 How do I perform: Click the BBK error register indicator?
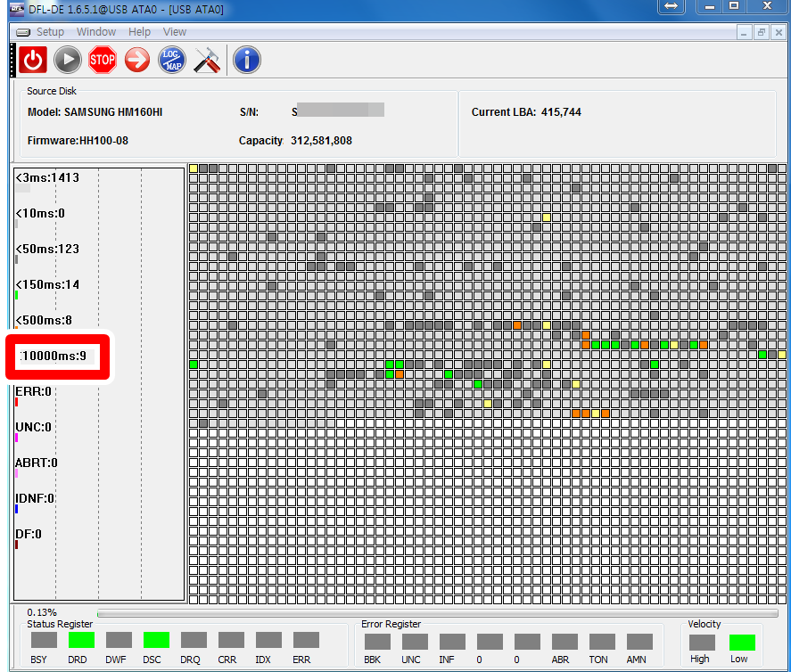pos(377,642)
